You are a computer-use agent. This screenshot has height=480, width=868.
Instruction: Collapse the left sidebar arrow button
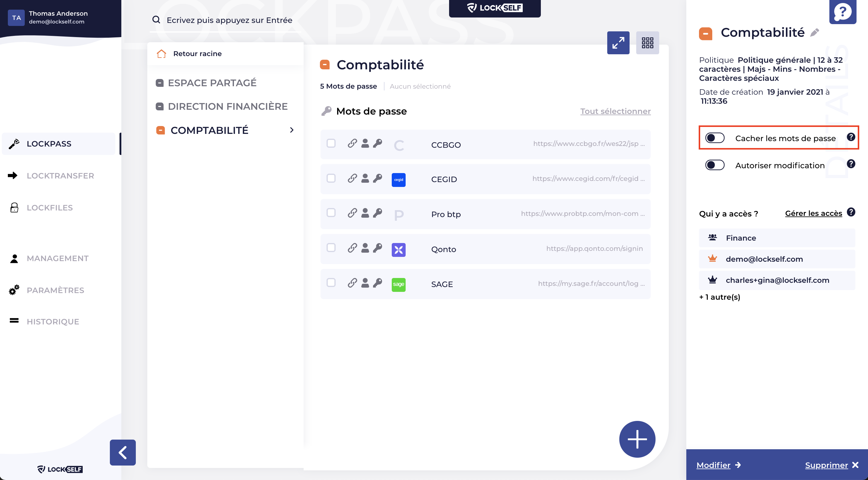[123, 452]
